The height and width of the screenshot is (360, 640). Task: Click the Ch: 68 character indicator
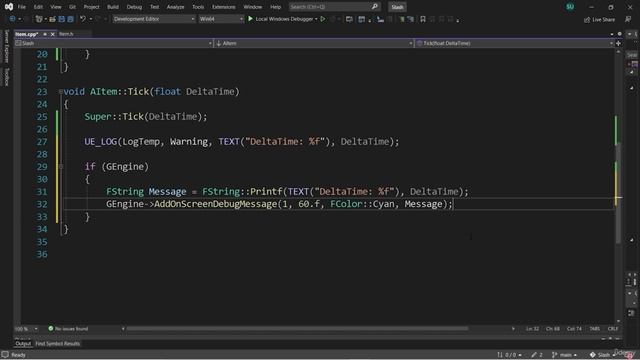click(553, 329)
